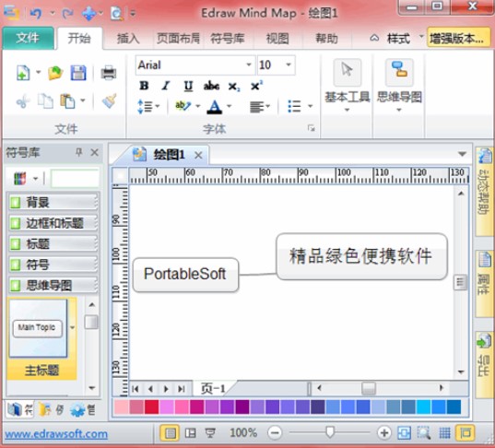
Task: Switch to the 插入 ribbon tab
Action: (x=128, y=39)
